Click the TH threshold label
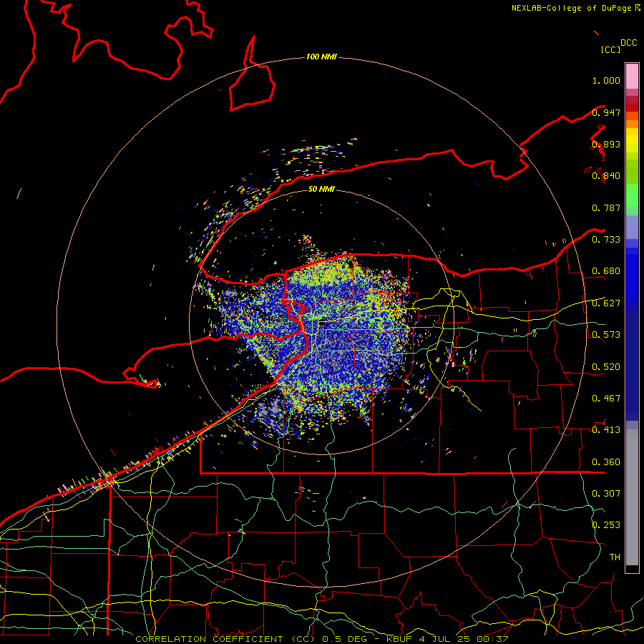The height and width of the screenshot is (644, 644). (615, 557)
